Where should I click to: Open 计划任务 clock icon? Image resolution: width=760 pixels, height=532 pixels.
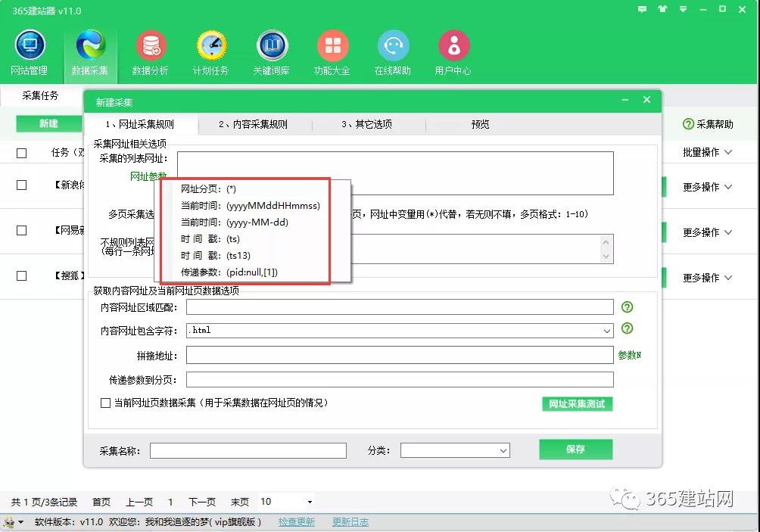(211, 53)
